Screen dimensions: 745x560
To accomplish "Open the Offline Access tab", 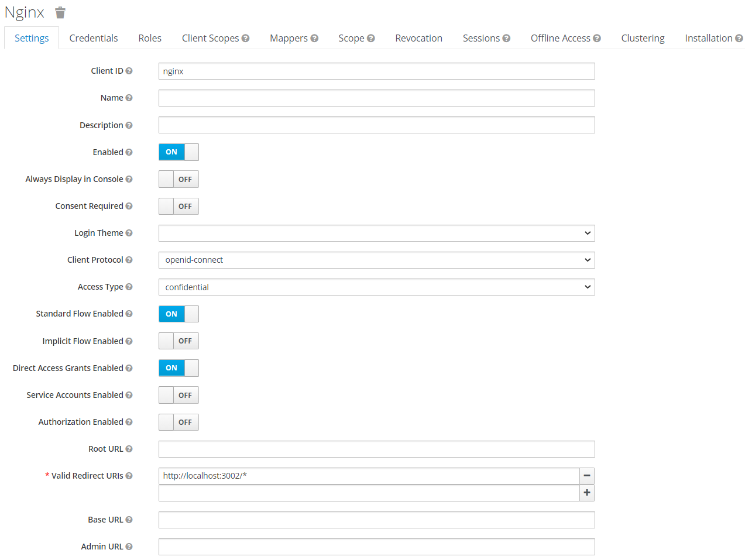I will tap(560, 38).
